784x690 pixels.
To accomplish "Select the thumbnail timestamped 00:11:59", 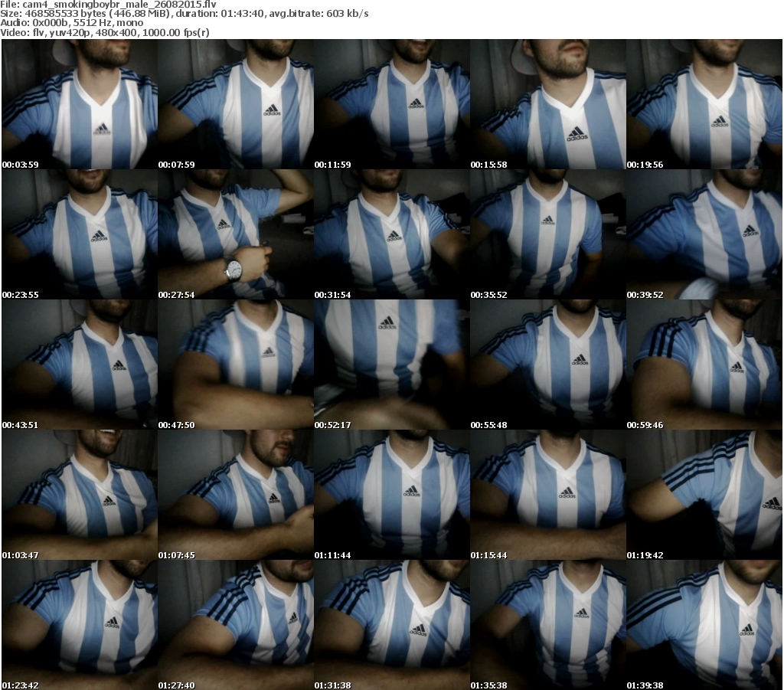I will pyautogui.click(x=392, y=104).
